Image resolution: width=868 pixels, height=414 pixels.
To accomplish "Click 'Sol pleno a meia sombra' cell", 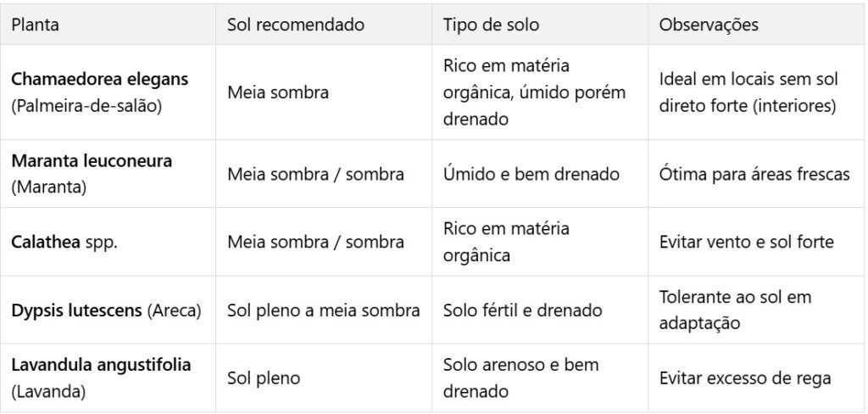I will coord(323,310).
